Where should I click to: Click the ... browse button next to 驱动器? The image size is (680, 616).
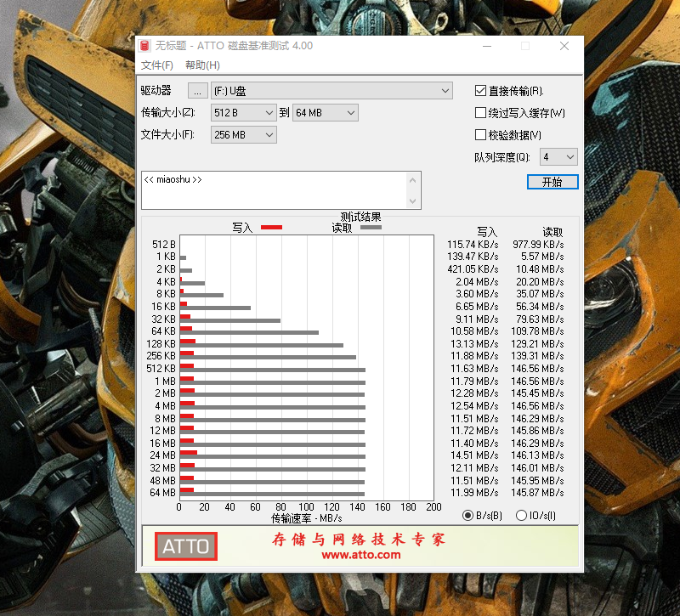click(x=197, y=91)
